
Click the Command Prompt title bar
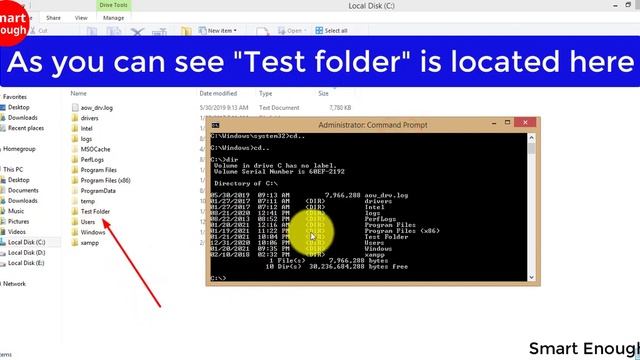pos(372,125)
